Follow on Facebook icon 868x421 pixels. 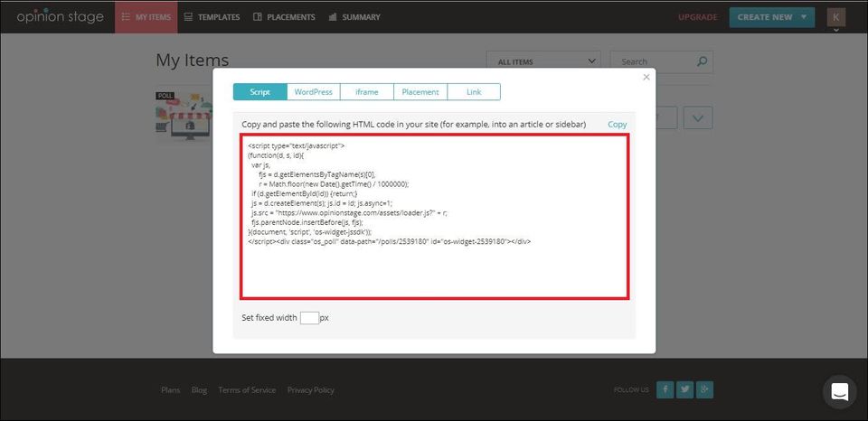pyautogui.click(x=665, y=390)
